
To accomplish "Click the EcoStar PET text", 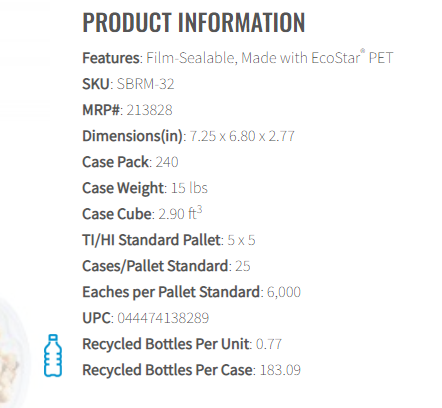I will pyautogui.click(x=352, y=57).
